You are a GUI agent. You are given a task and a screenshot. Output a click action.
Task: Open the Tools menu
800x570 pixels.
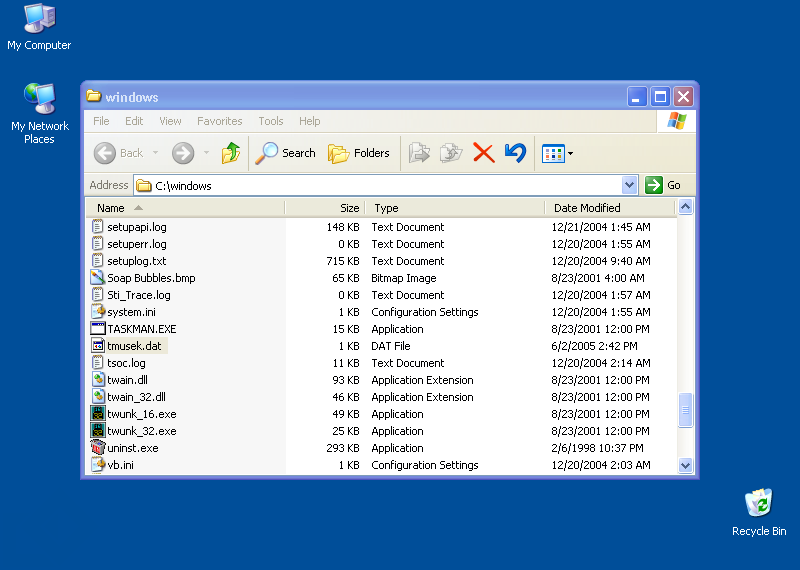[x=270, y=121]
